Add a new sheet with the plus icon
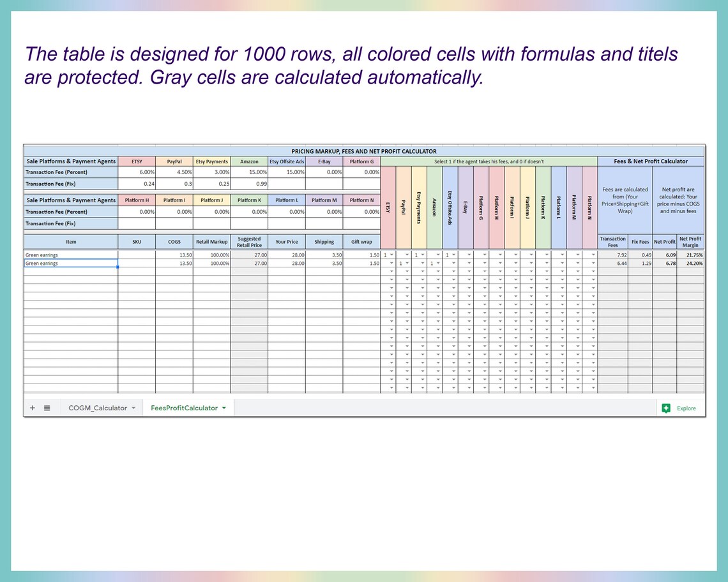This screenshot has width=728, height=582. [32, 407]
